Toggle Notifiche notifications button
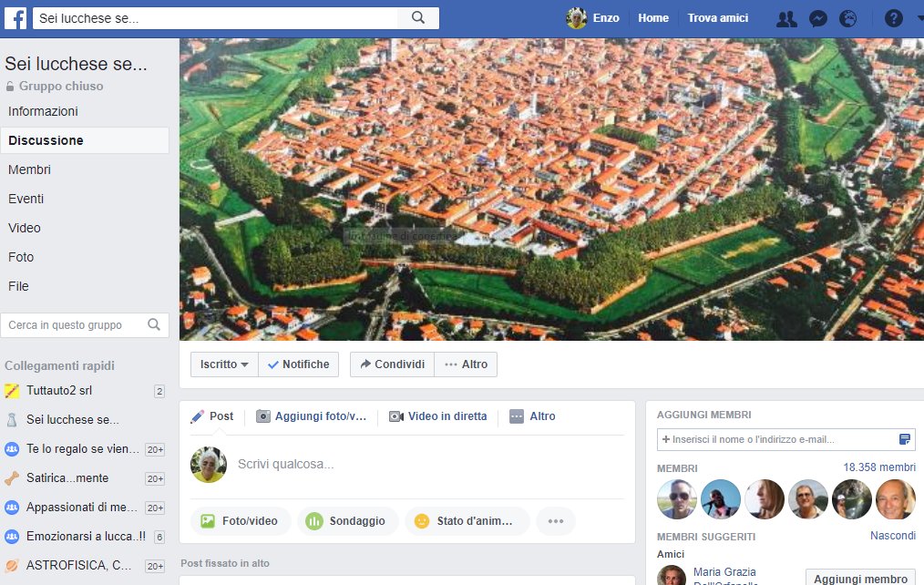 299,364
